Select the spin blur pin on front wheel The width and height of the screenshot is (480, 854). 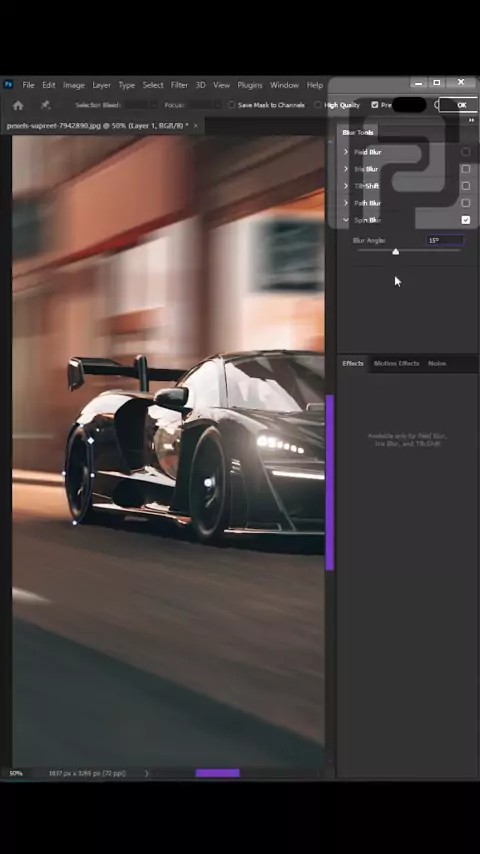click(208, 483)
